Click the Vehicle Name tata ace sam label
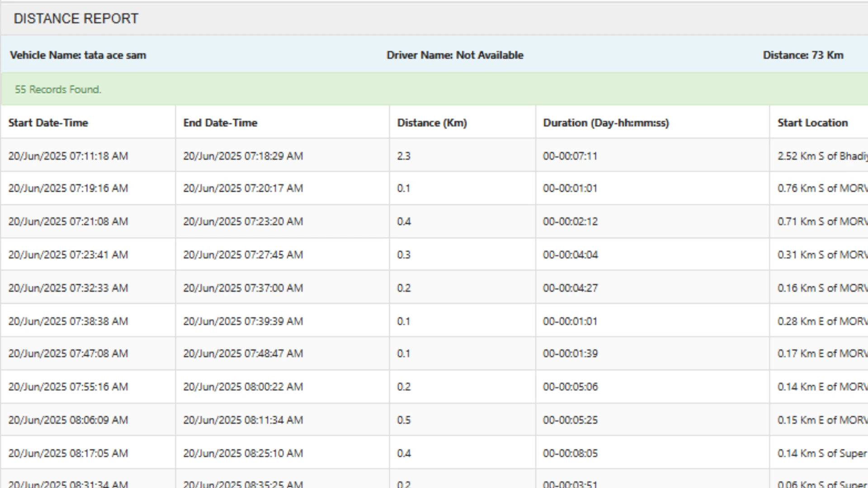 (78, 55)
